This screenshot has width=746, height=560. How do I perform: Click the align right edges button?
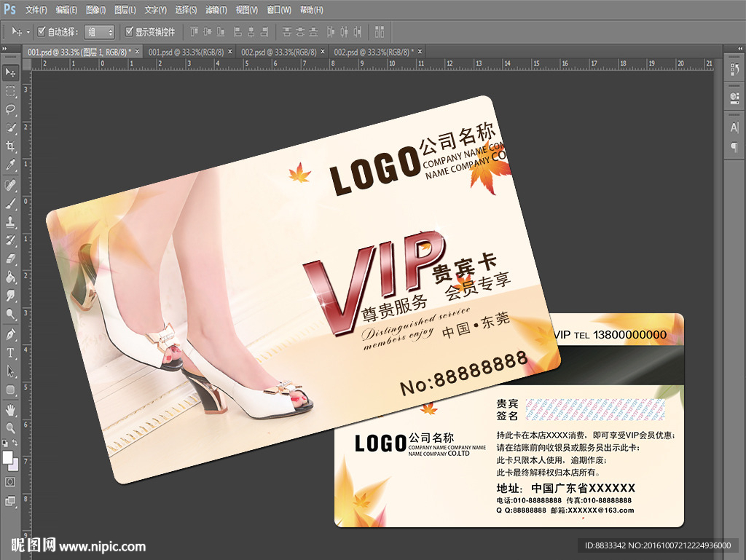[x=264, y=32]
